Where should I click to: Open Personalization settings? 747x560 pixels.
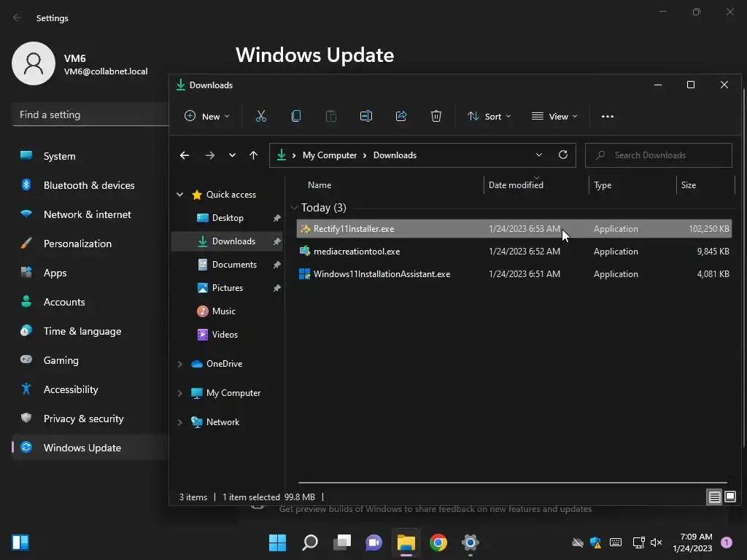pos(90,244)
